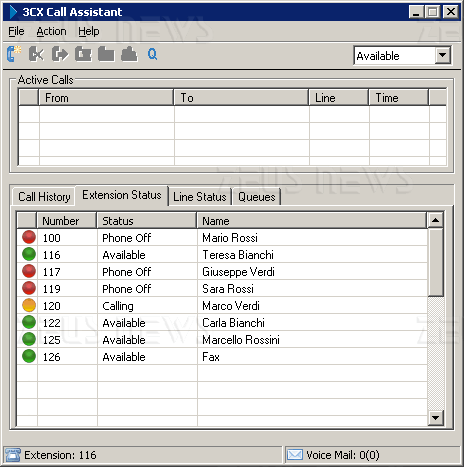This screenshot has height=467, width=464.
Task: Click the voice mail envelope icon
Action: click(295, 455)
